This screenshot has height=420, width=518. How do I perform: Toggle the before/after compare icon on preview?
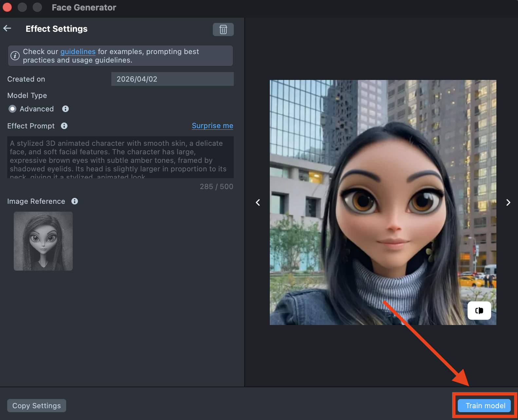coord(479,310)
